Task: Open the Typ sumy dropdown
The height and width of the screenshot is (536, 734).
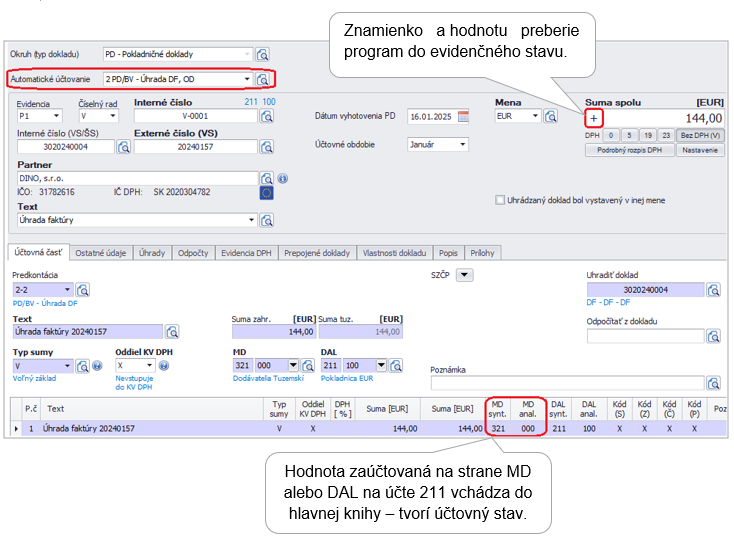Action: [x=67, y=366]
